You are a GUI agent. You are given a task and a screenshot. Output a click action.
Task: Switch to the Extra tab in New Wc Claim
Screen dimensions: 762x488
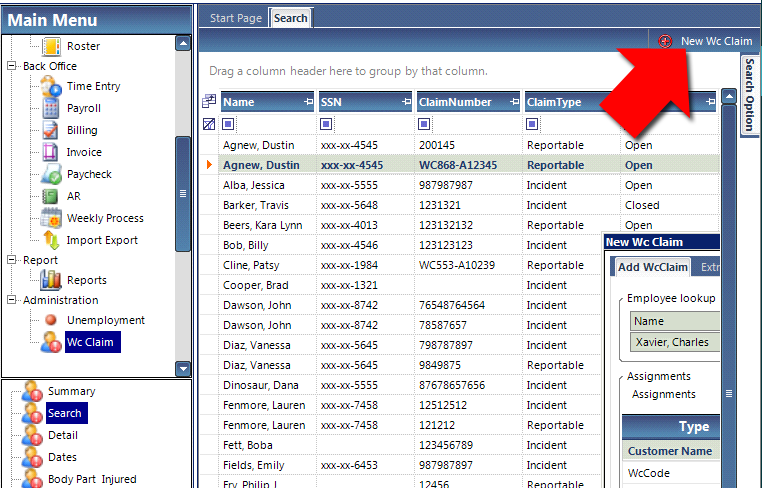click(x=710, y=267)
